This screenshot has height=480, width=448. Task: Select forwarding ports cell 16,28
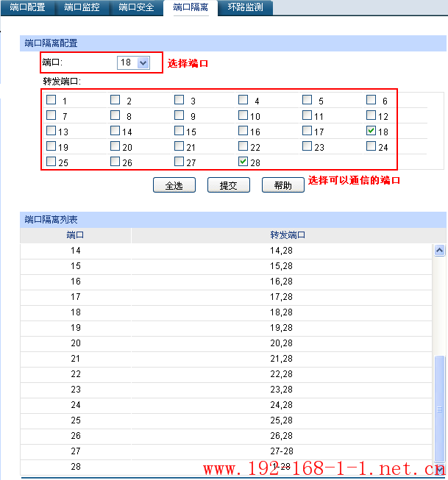click(x=282, y=282)
